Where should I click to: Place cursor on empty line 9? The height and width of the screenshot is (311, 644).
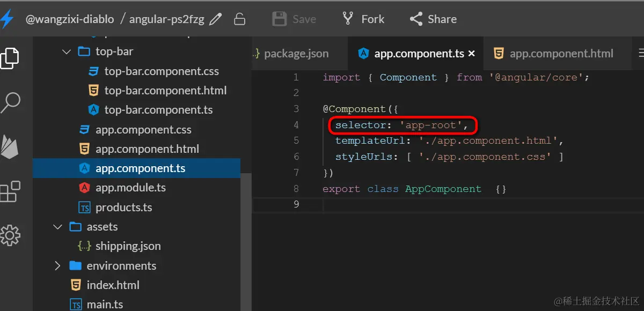click(448, 205)
